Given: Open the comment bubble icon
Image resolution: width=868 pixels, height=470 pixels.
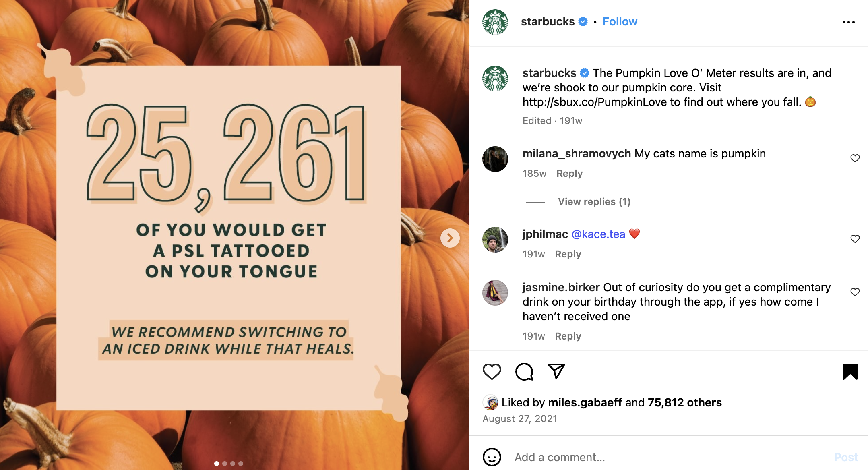Looking at the screenshot, I should (524, 371).
